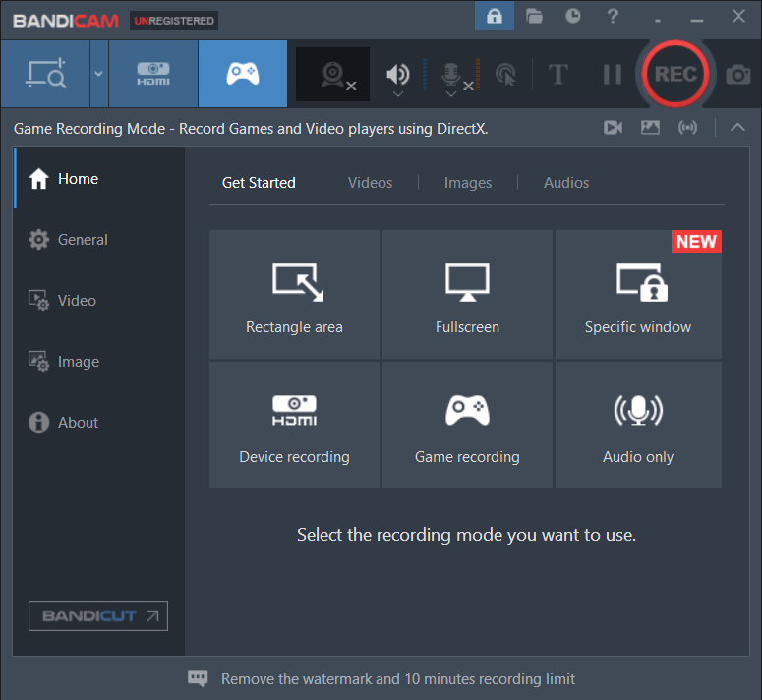The width and height of the screenshot is (762, 700).
Task: Open the output folder icon
Action: coord(534,16)
